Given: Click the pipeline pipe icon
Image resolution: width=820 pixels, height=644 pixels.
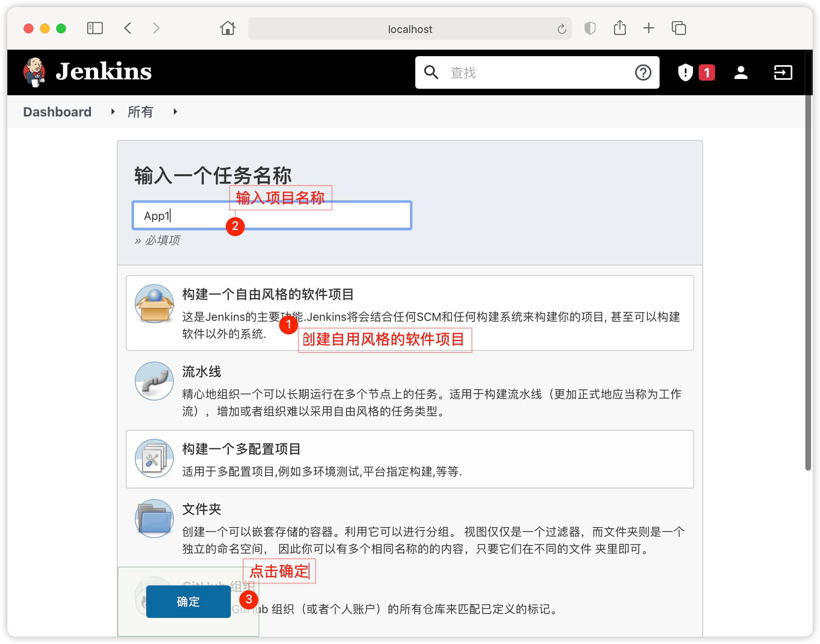Looking at the screenshot, I should point(154,381).
